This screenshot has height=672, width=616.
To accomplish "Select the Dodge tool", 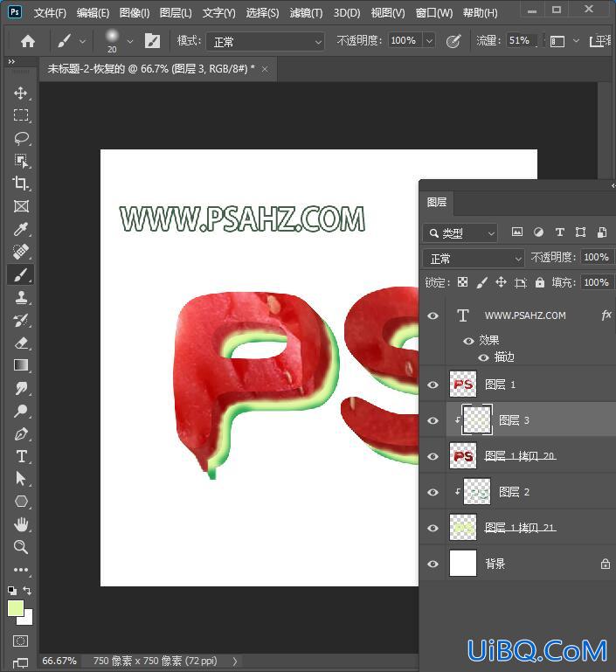I will pos(21,411).
